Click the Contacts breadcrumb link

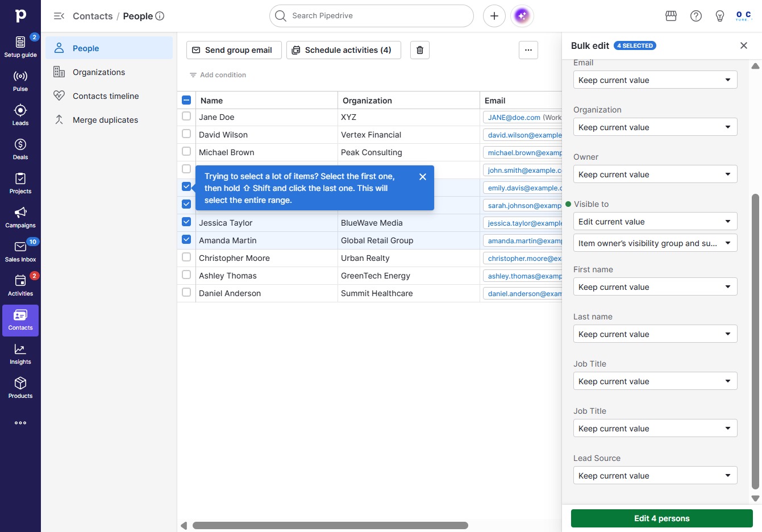click(x=93, y=16)
